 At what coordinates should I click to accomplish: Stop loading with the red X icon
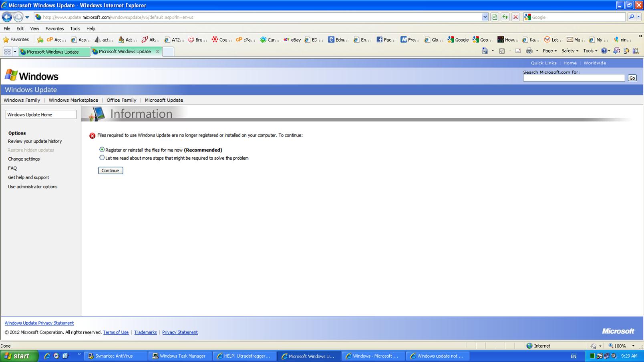pos(515,17)
